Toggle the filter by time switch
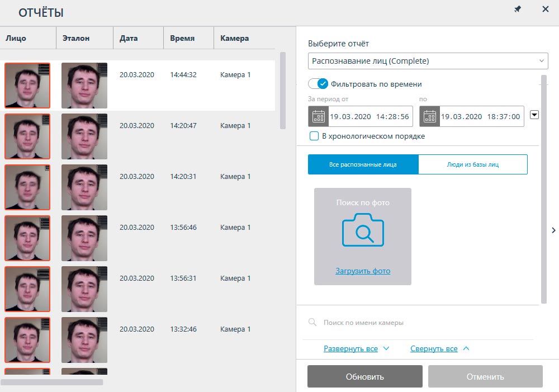Viewport: 559px width, 392px height. click(318, 84)
